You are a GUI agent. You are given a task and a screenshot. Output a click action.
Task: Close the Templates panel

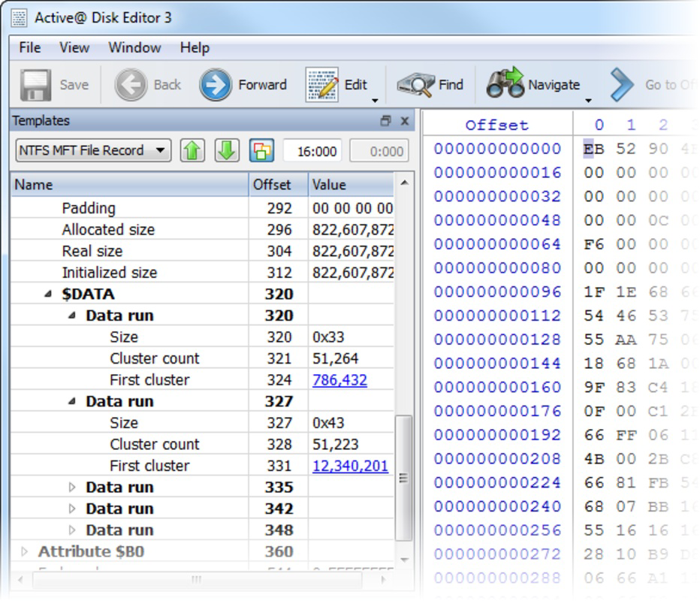click(405, 121)
